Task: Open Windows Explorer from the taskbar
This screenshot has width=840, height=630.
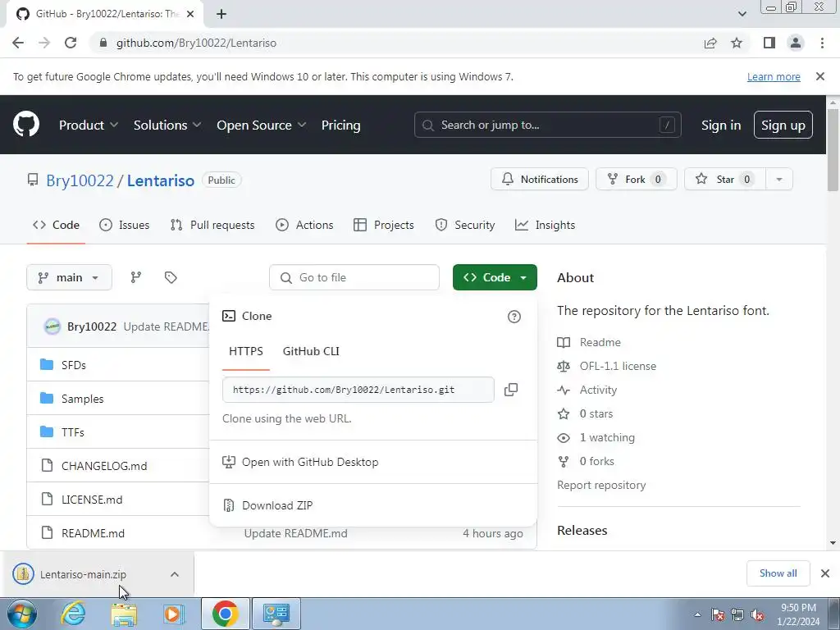Action: point(124,614)
